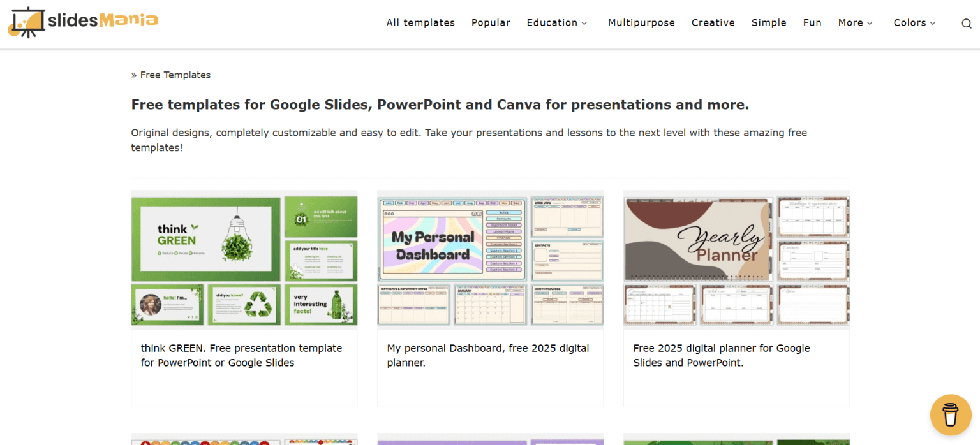
Task: Open the My Personal Dashboard thumbnail
Action: pos(490,259)
